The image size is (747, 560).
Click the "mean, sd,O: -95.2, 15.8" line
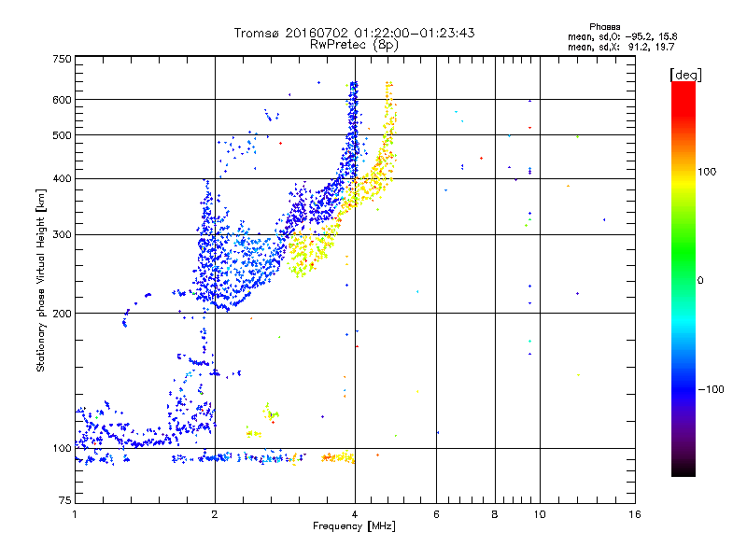click(622, 36)
